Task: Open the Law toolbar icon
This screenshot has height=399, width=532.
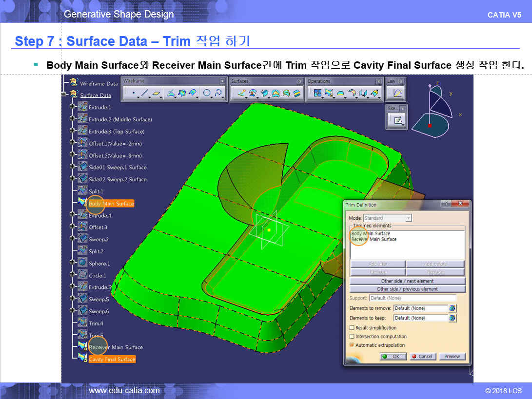Action: pyautogui.click(x=397, y=93)
